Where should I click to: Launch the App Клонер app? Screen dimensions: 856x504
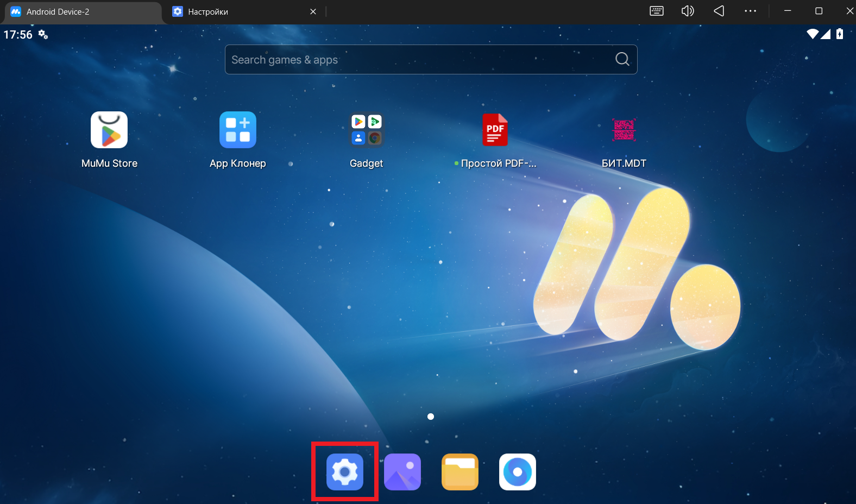pyautogui.click(x=238, y=130)
